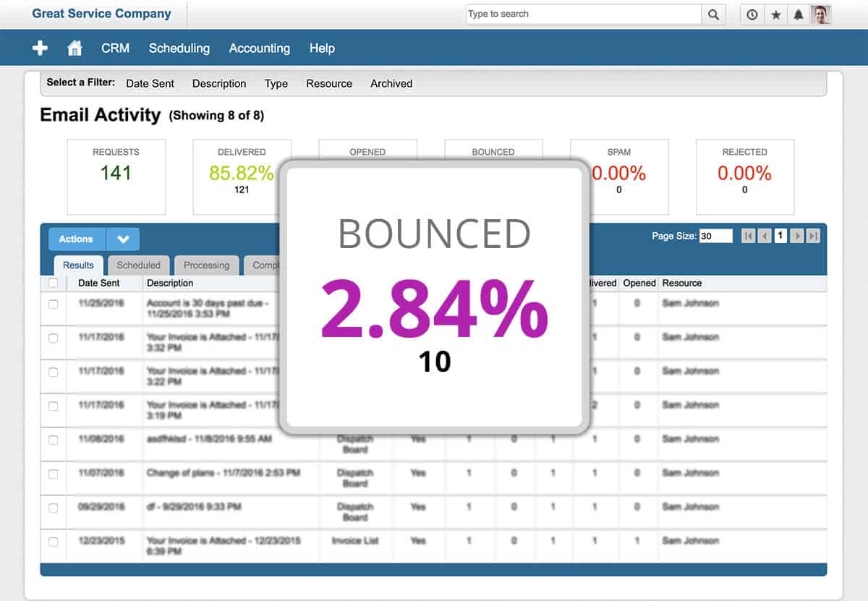Screen dimensions: 868x601
Task: Check the 12/23/2015 email row
Action: 53,542
